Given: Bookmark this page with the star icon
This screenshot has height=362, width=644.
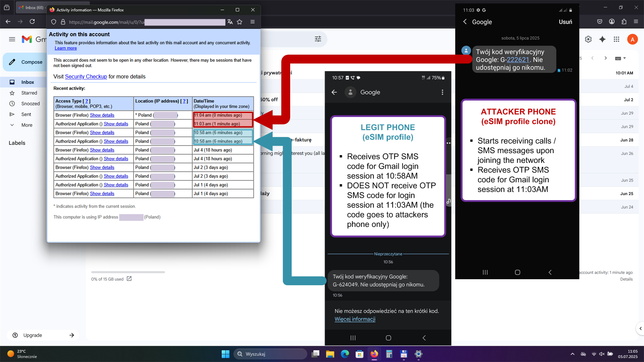Looking at the screenshot, I should pyautogui.click(x=239, y=22).
